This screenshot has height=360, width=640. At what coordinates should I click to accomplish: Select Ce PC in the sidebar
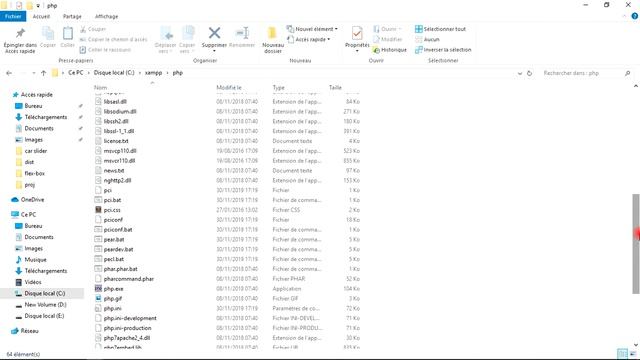tap(24, 214)
